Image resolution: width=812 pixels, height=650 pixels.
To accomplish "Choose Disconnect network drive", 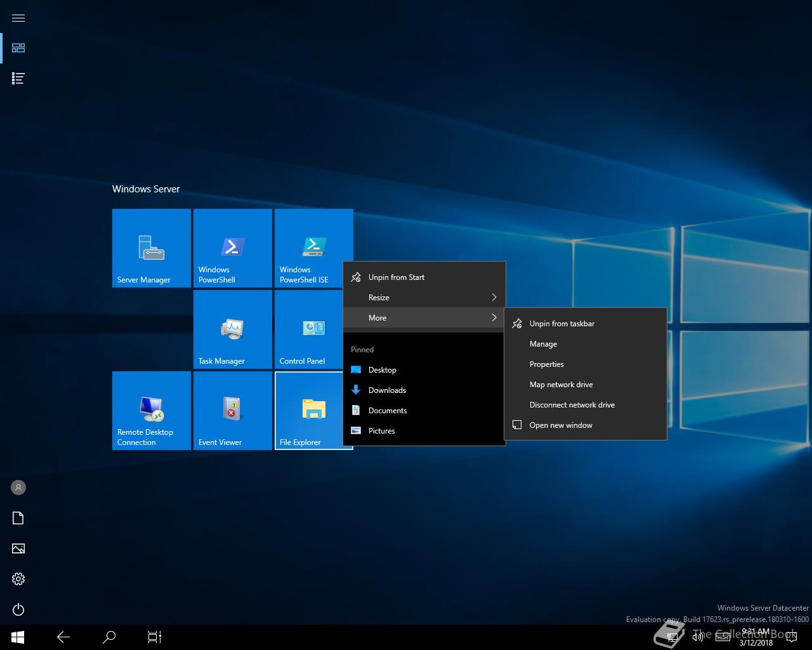I will [586, 405].
